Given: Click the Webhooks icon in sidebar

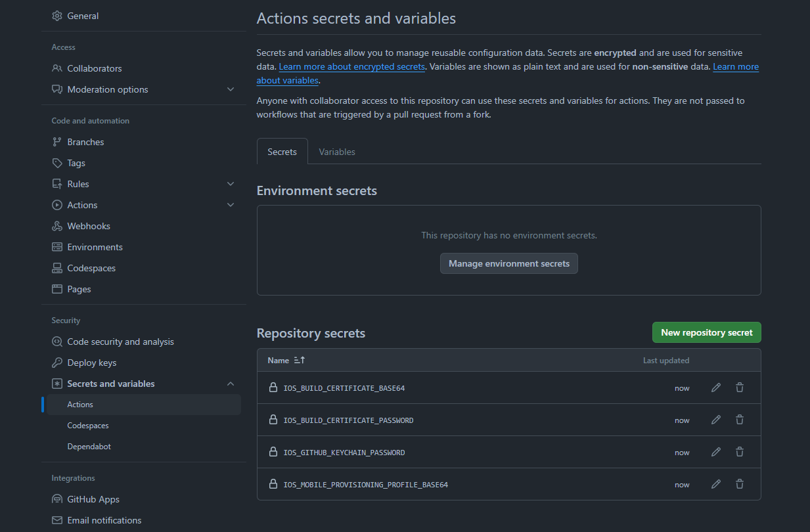Looking at the screenshot, I should click(57, 226).
